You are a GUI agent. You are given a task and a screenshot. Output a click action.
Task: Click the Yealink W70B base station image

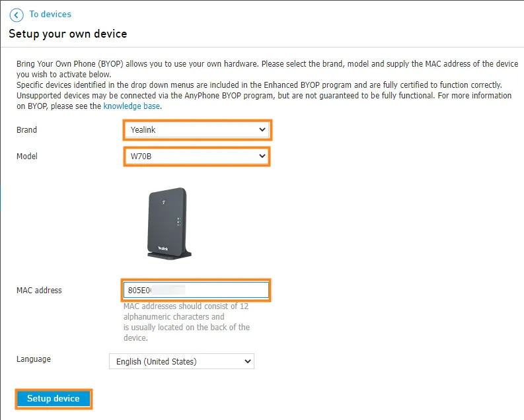[x=169, y=223]
